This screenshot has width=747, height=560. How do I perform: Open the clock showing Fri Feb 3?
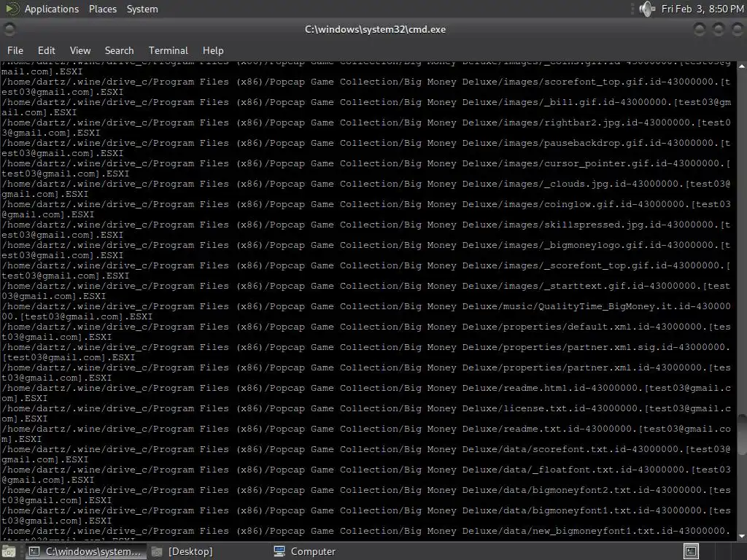pos(703,9)
